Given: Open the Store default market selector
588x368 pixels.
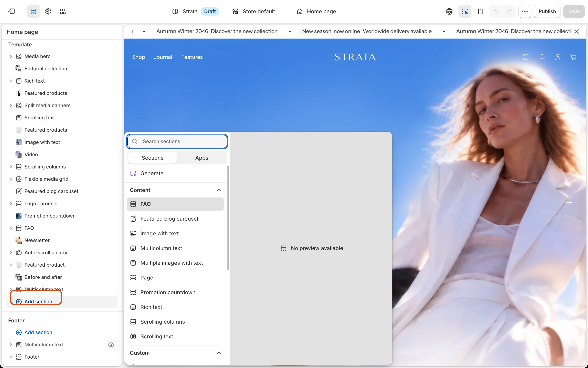Looking at the screenshot, I should [x=254, y=11].
